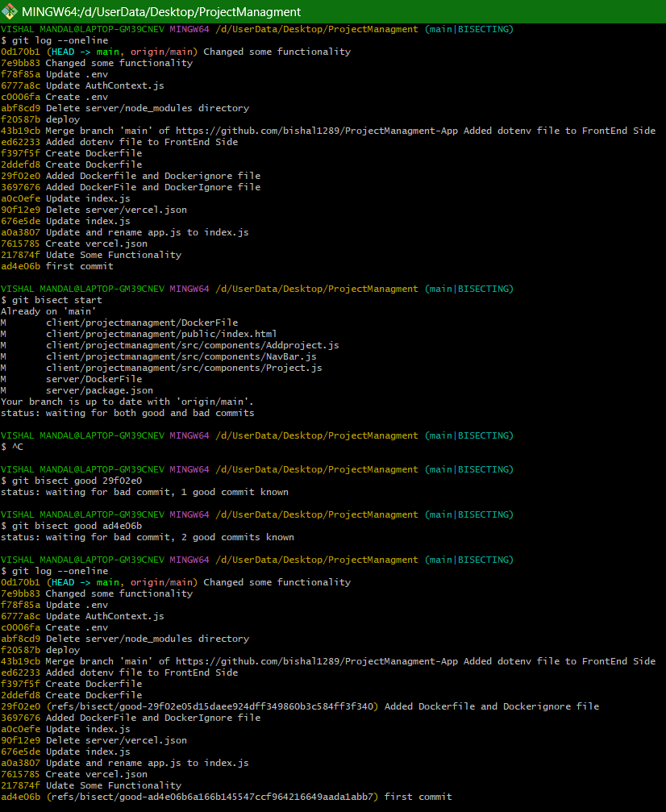This screenshot has height=812, width=666.
Task: Click the server/package.json modified file line
Action: (77, 390)
